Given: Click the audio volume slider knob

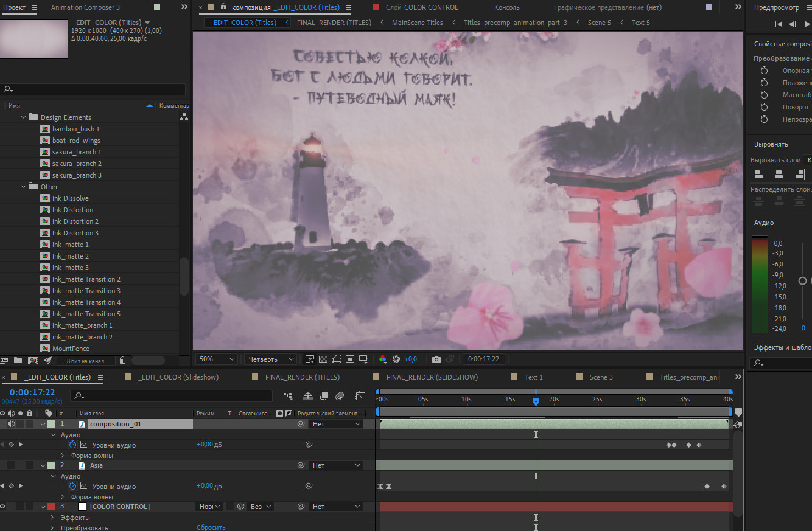Looking at the screenshot, I should point(802,280).
